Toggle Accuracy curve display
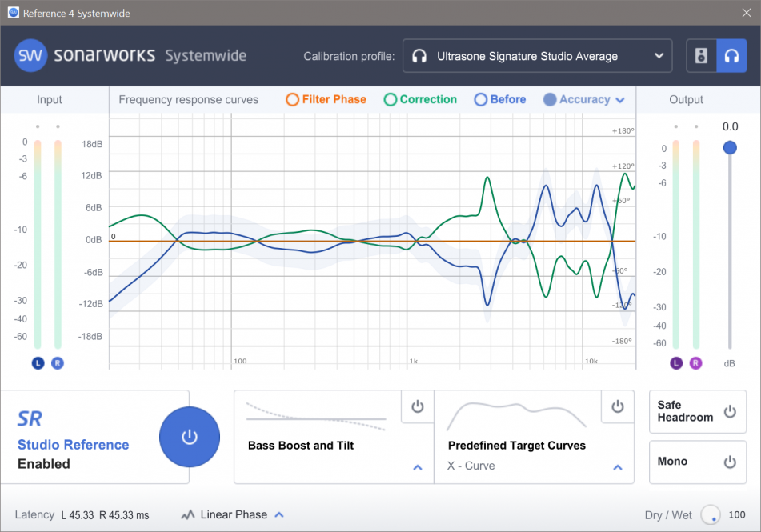 pyautogui.click(x=577, y=99)
